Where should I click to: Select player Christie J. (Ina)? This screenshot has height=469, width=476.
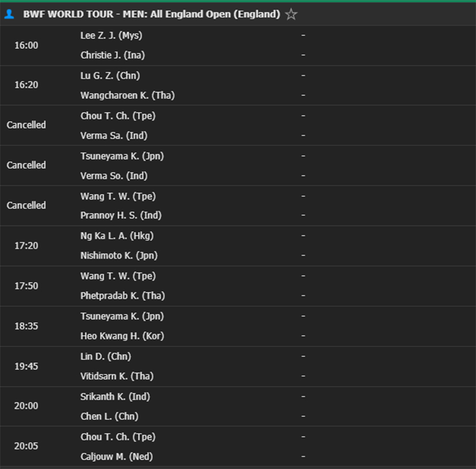113,55
